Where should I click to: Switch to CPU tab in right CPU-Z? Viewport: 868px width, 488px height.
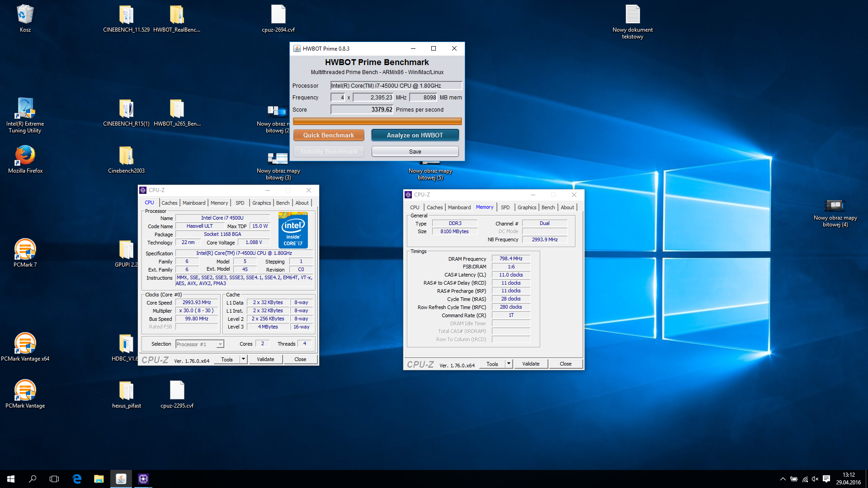pos(415,207)
